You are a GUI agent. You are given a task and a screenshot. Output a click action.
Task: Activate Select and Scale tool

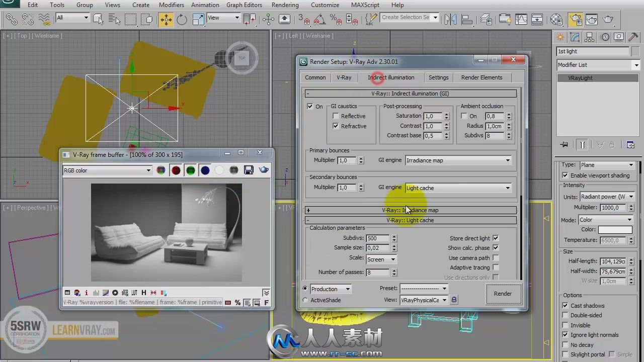[198, 19]
